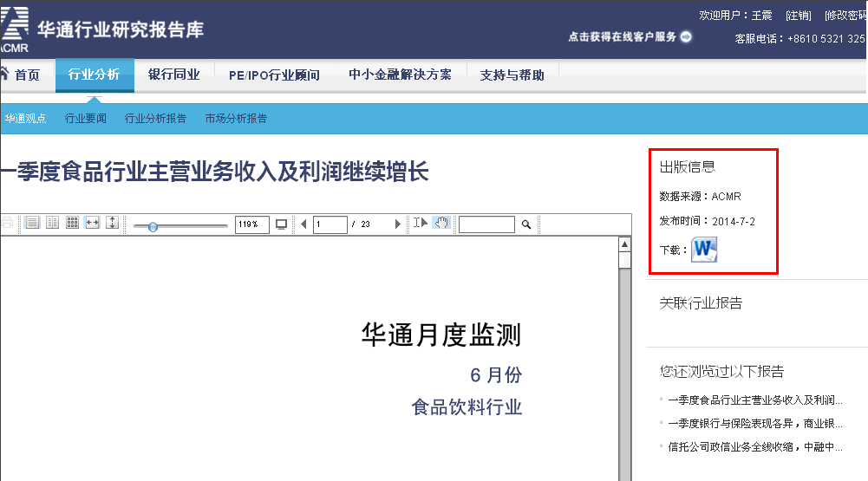Click the 华通行业研究报告库 site title
Screen dimensions: 868x481
121,29
